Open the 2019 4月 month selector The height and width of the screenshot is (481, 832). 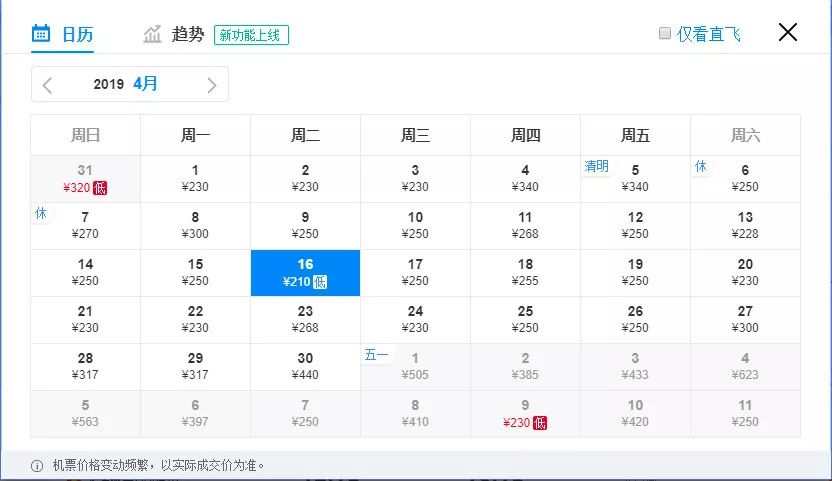click(x=125, y=84)
